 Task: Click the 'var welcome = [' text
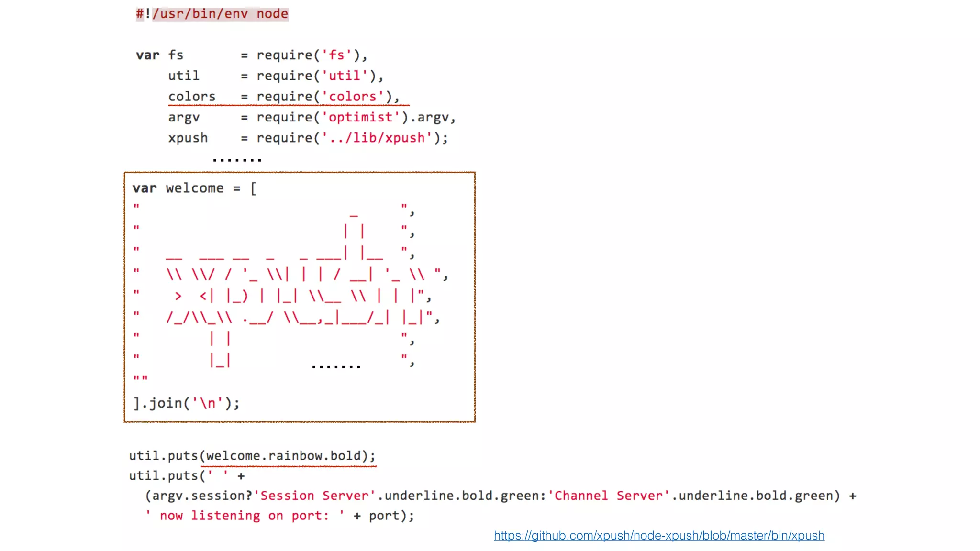pyautogui.click(x=194, y=188)
